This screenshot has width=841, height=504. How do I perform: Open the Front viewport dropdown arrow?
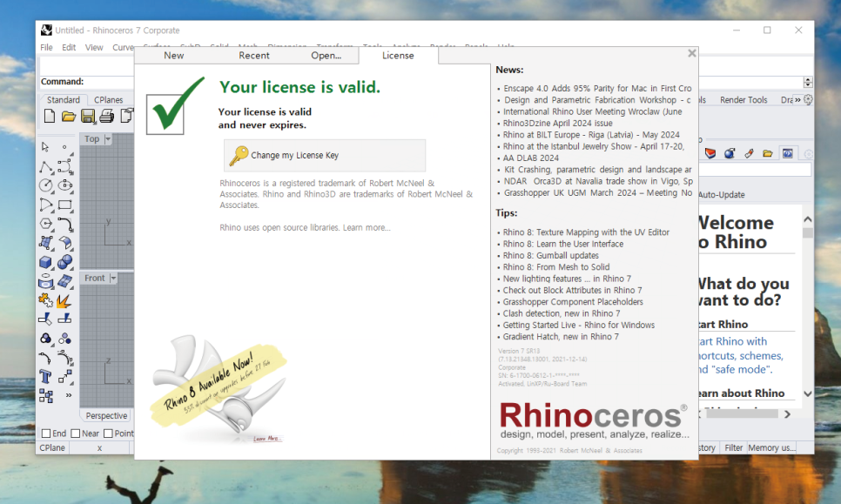pos(113,279)
